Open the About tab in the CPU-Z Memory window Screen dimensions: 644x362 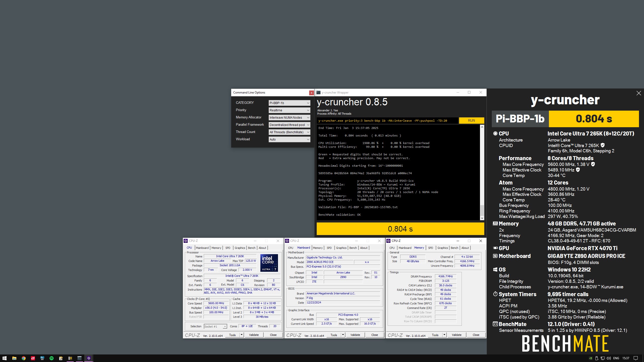click(465, 248)
